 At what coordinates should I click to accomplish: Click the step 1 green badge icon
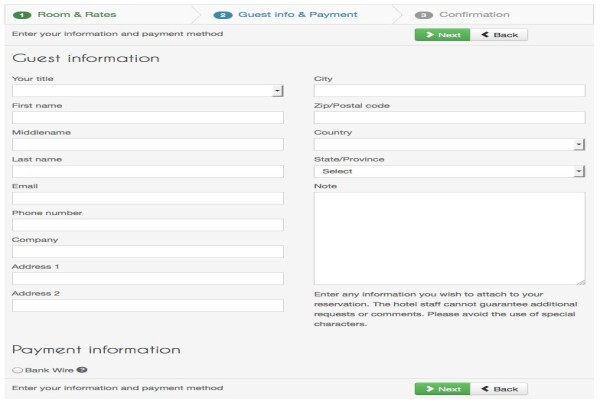[22, 15]
